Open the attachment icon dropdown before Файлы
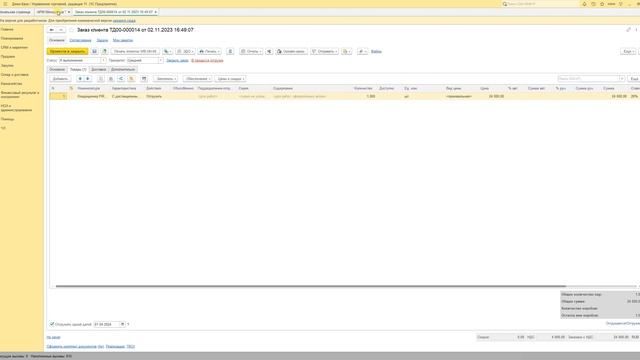This screenshot has height=360, width=640. click(362, 51)
